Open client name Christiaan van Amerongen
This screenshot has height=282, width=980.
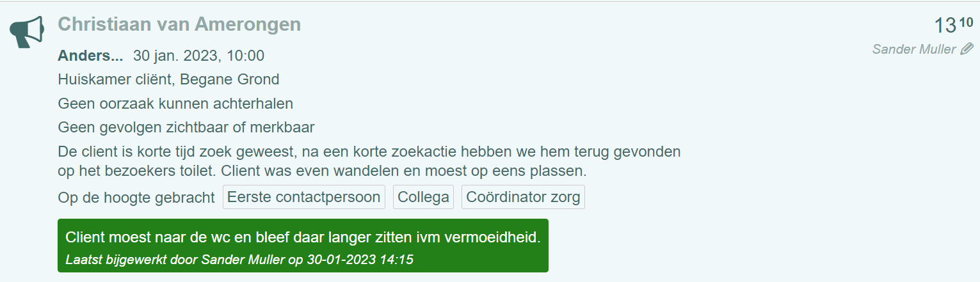pyautogui.click(x=179, y=24)
